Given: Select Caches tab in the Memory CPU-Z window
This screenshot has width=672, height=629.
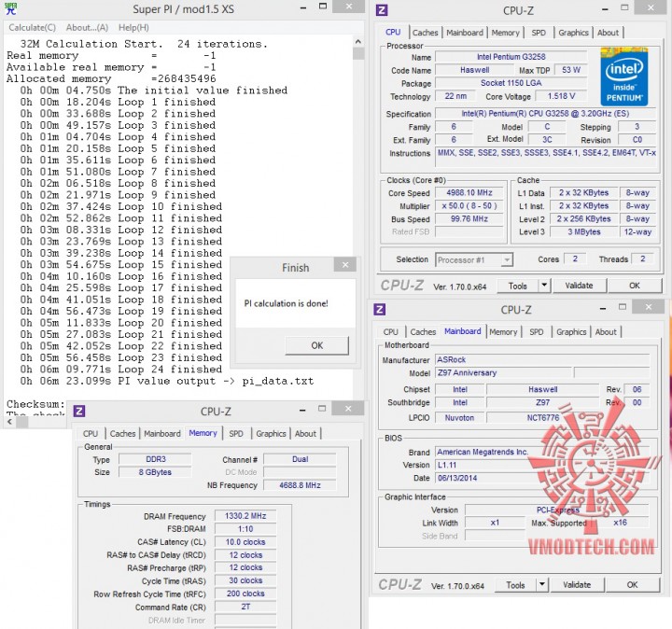Looking at the screenshot, I should (122, 434).
